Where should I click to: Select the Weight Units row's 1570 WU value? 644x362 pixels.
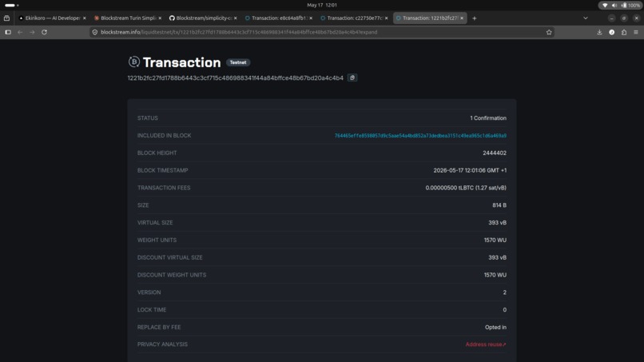(495, 240)
